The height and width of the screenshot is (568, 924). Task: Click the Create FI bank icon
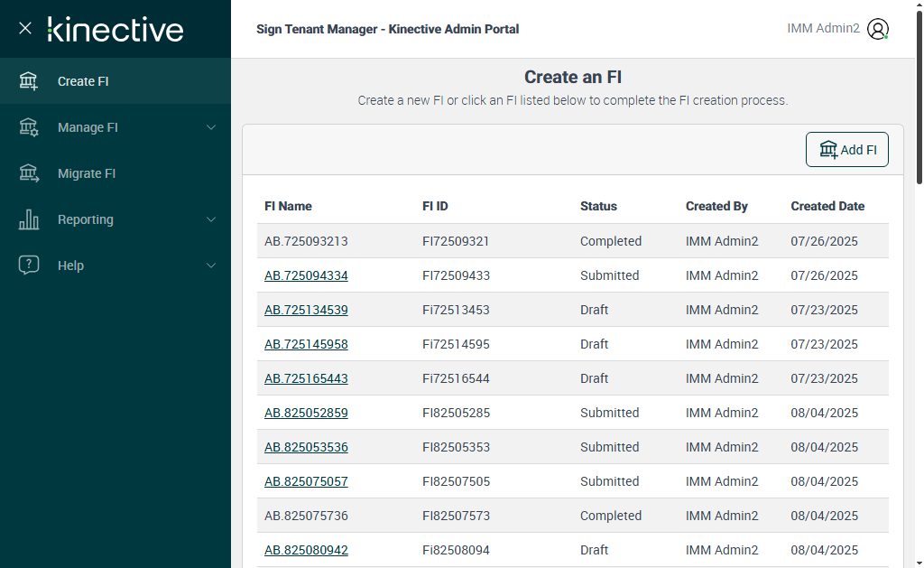point(29,81)
